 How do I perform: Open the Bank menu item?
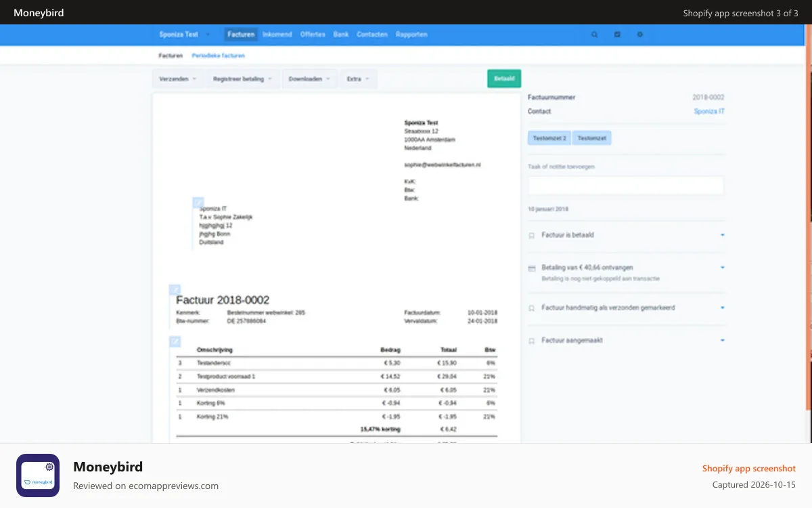pos(341,35)
